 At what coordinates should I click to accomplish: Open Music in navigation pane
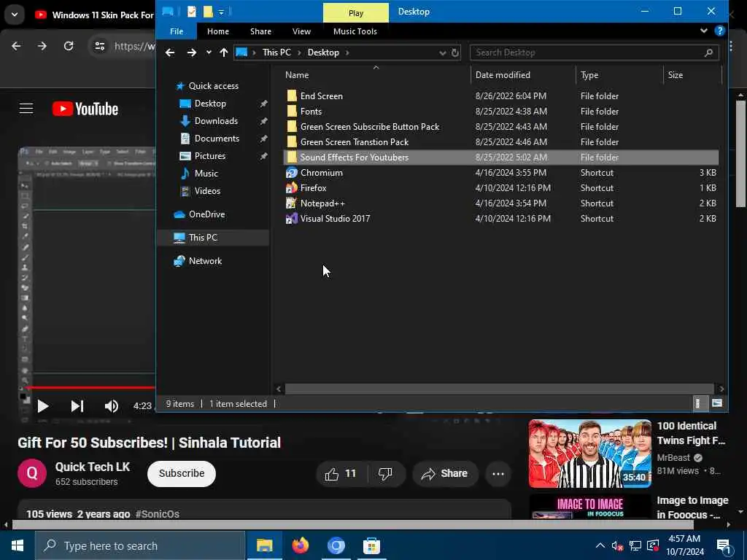(206, 174)
